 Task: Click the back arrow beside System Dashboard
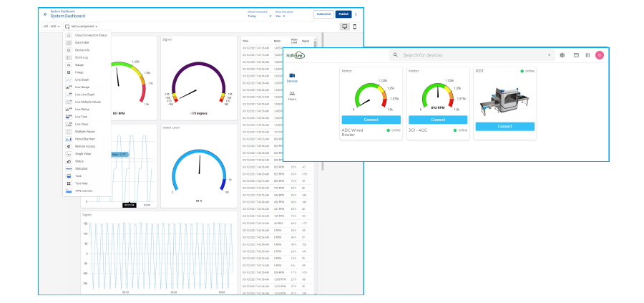[x=45, y=14]
